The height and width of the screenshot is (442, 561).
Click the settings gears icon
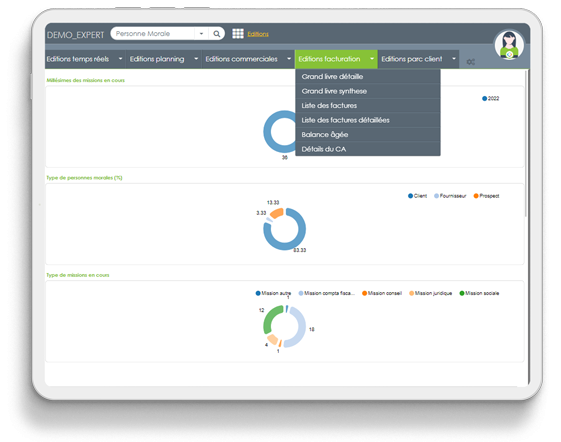(x=470, y=62)
